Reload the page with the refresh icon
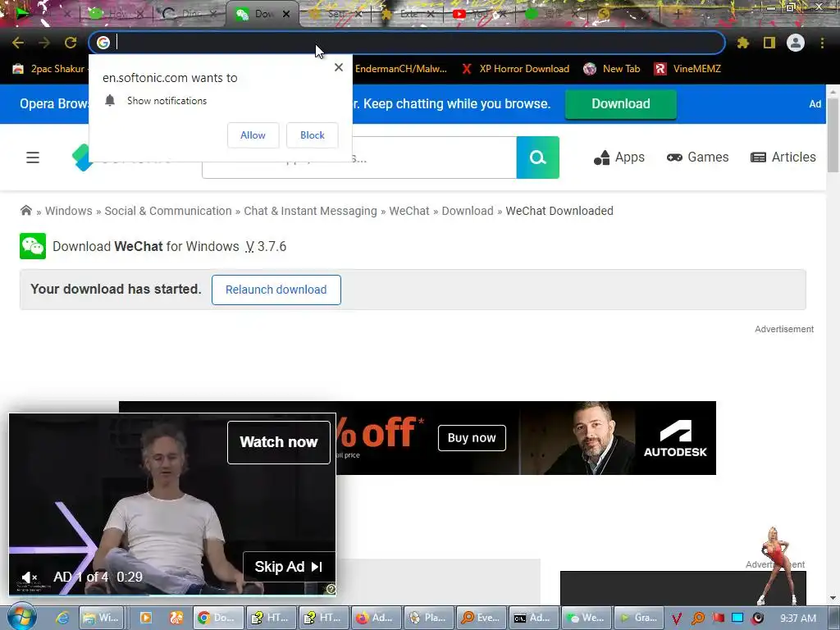This screenshot has height=630, width=840. point(71,43)
